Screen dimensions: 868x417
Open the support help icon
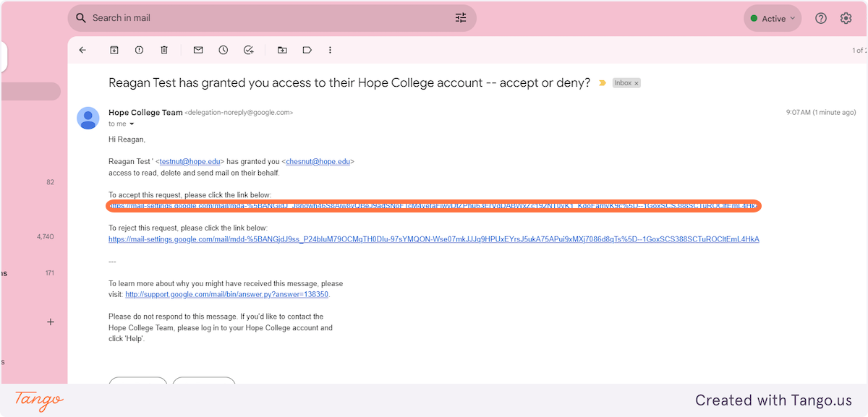[821, 19]
